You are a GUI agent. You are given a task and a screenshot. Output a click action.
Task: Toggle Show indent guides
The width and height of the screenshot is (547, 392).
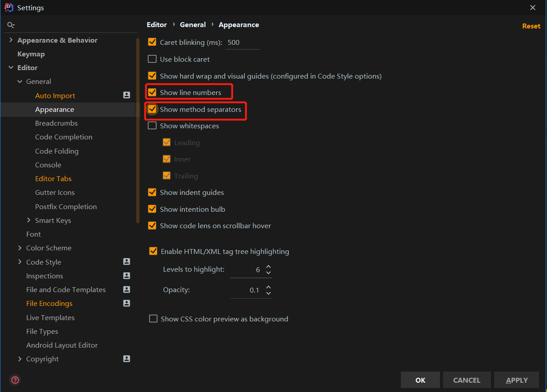coord(152,192)
